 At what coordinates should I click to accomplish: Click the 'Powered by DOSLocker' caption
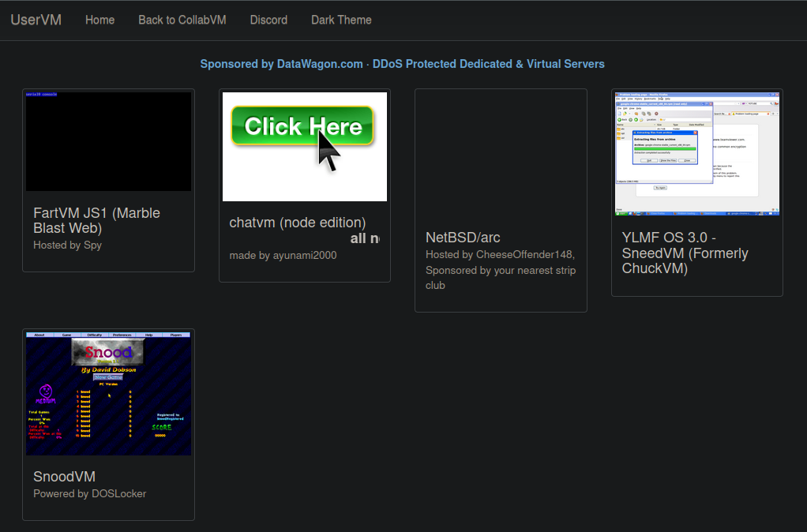89,494
